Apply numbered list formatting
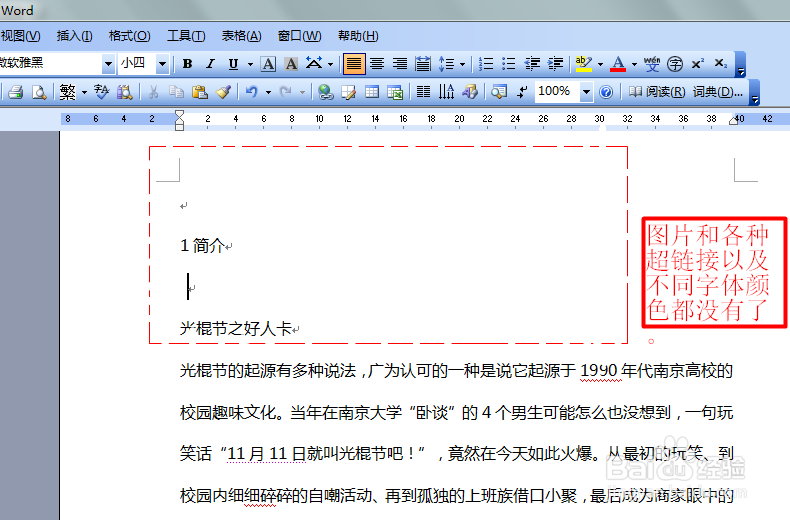 click(x=486, y=64)
